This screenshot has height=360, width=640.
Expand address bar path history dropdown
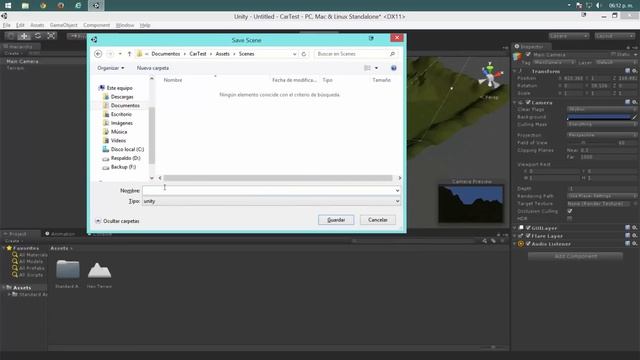coord(295,54)
